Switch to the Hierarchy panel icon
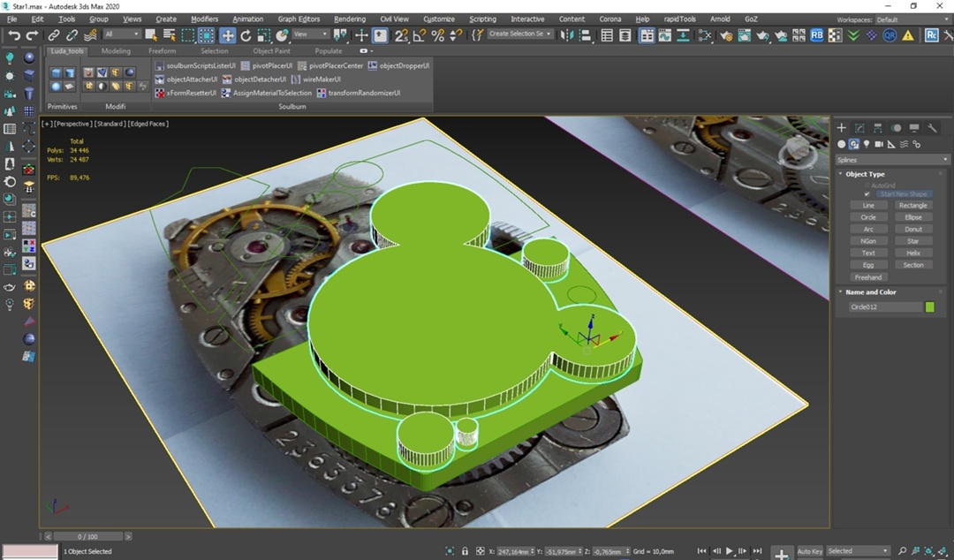This screenshot has width=954, height=560. pyautogui.click(x=877, y=127)
